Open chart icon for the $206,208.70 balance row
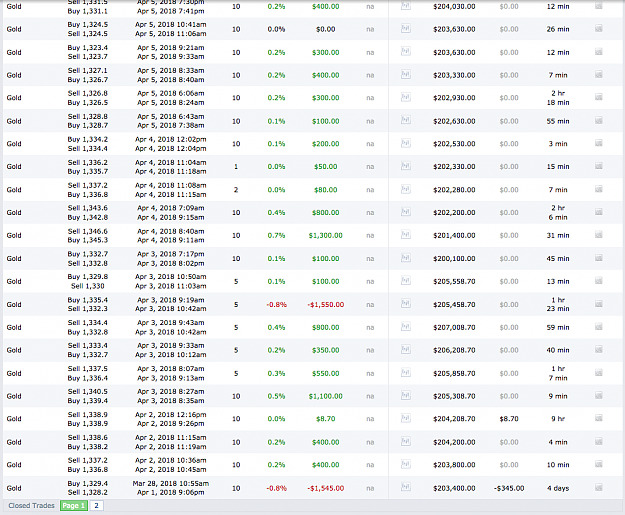 pos(406,350)
